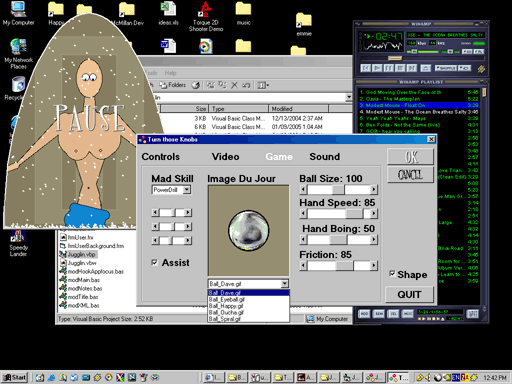
Task: Select frmUserBackground.frm file in Explorer
Action: coord(92,246)
